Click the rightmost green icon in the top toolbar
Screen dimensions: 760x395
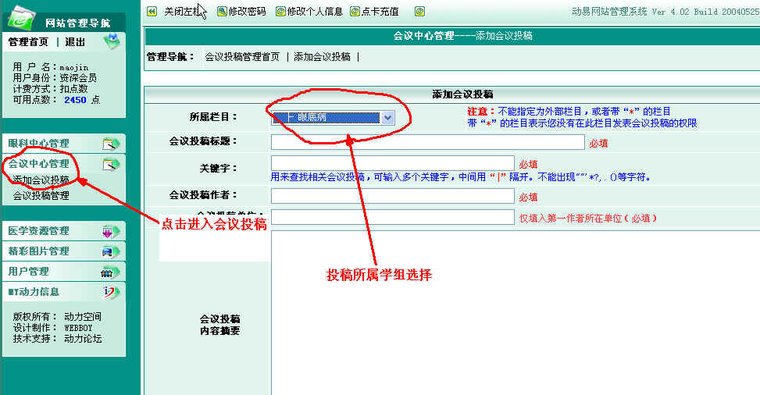[x=420, y=11]
